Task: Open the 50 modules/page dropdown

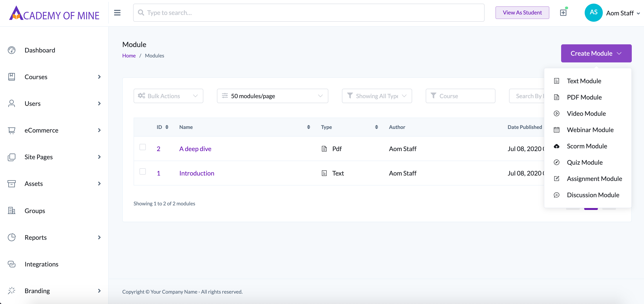Action: pyautogui.click(x=272, y=96)
